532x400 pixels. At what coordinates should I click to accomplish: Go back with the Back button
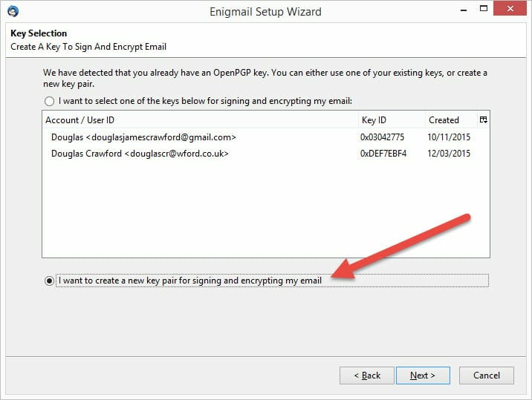click(367, 376)
